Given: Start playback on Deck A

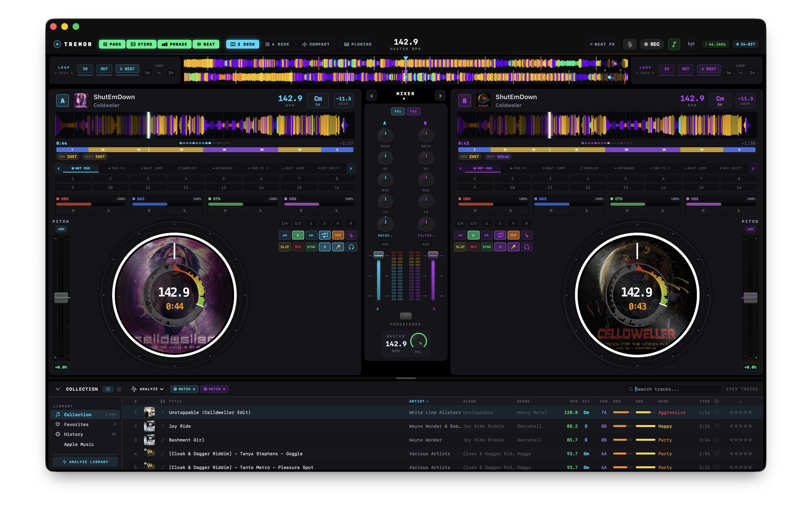Looking at the screenshot, I should coord(298,235).
